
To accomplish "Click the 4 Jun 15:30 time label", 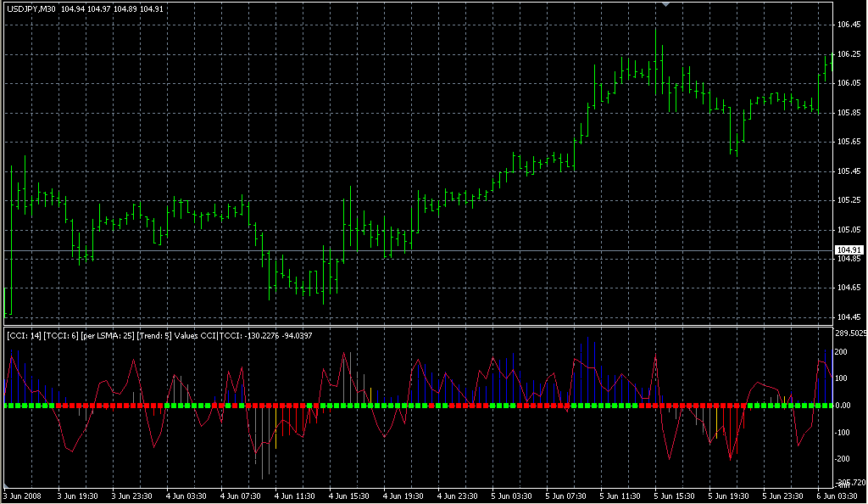I will (x=350, y=496).
